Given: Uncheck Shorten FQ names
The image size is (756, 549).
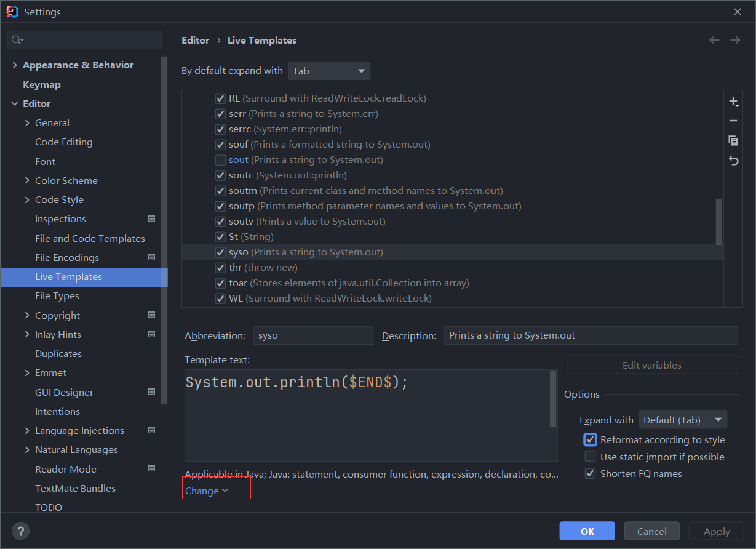Looking at the screenshot, I should pyautogui.click(x=590, y=474).
